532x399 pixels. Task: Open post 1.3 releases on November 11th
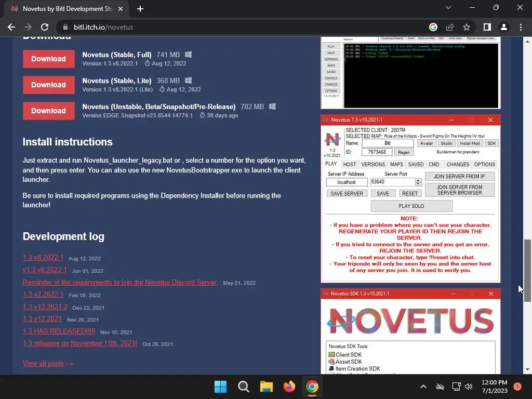[79, 343]
